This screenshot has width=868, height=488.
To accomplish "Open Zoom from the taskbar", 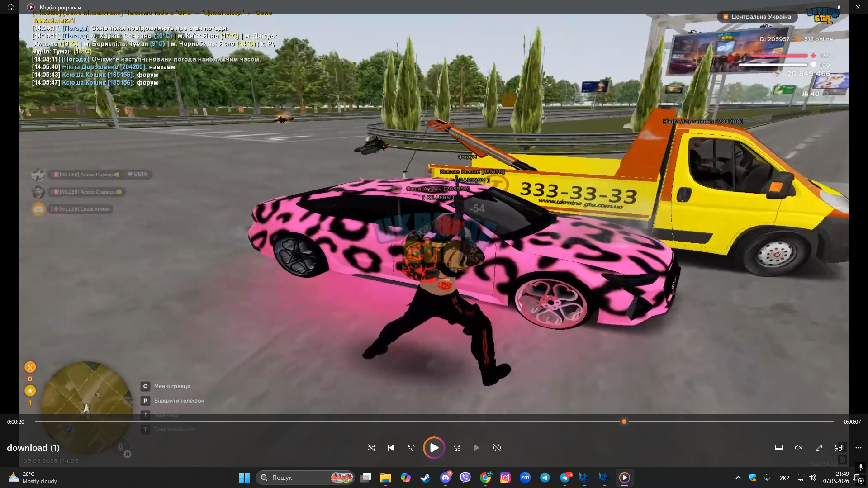I will pyautogui.click(x=525, y=478).
